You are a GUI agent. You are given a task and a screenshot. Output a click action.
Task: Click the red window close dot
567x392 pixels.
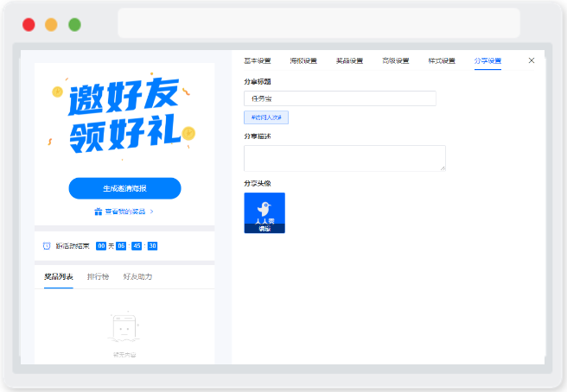coord(29,25)
